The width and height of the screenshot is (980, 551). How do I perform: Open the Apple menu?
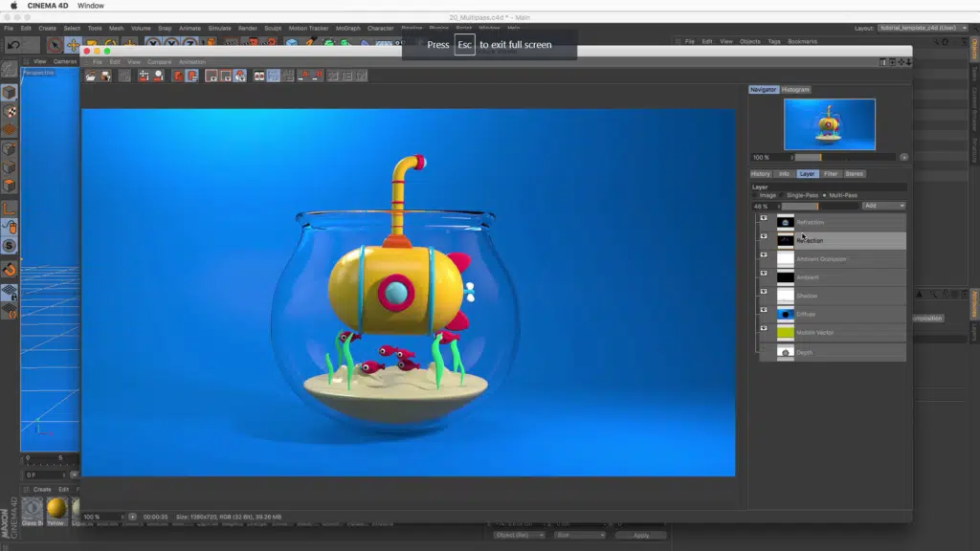pyautogui.click(x=13, y=6)
